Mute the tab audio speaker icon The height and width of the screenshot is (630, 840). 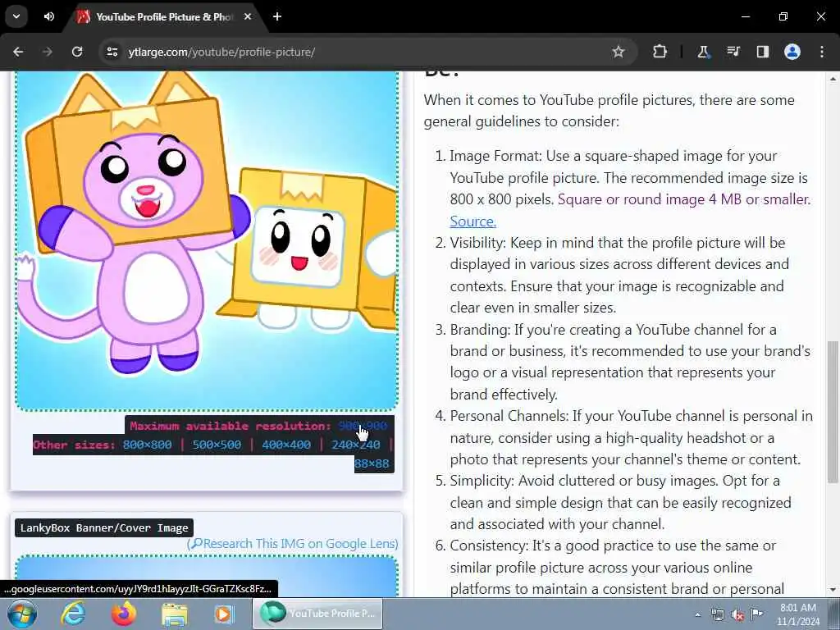[48, 16]
